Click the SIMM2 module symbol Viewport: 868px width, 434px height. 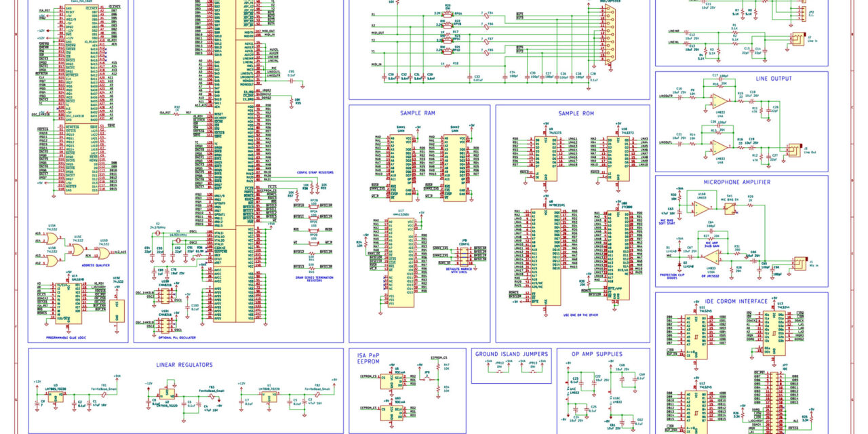pos(455,167)
